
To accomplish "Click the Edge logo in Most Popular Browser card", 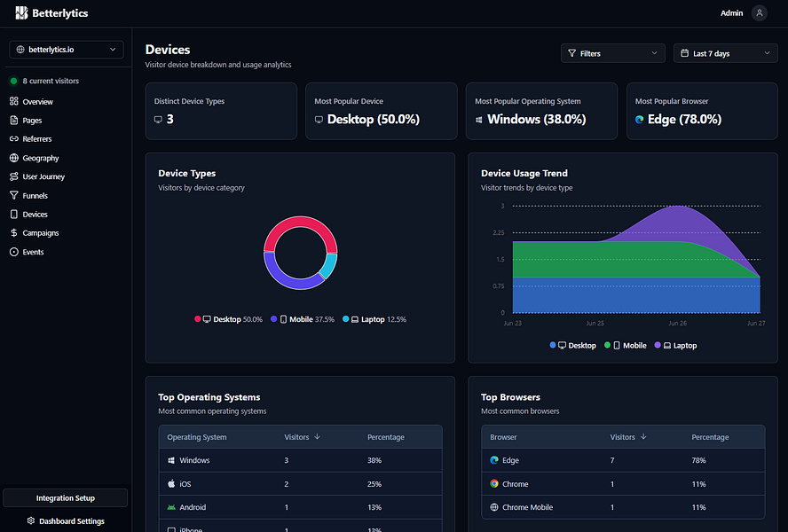I will pos(639,120).
